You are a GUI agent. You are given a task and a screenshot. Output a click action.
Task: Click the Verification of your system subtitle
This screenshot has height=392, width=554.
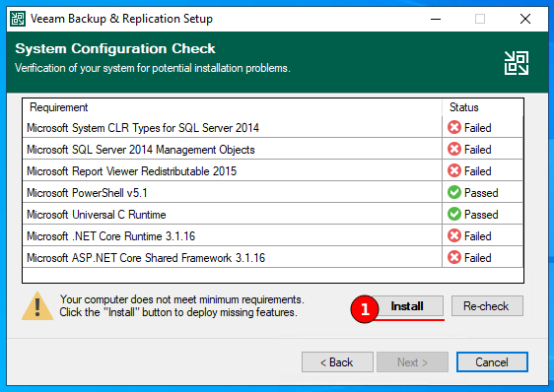[153, 68]
